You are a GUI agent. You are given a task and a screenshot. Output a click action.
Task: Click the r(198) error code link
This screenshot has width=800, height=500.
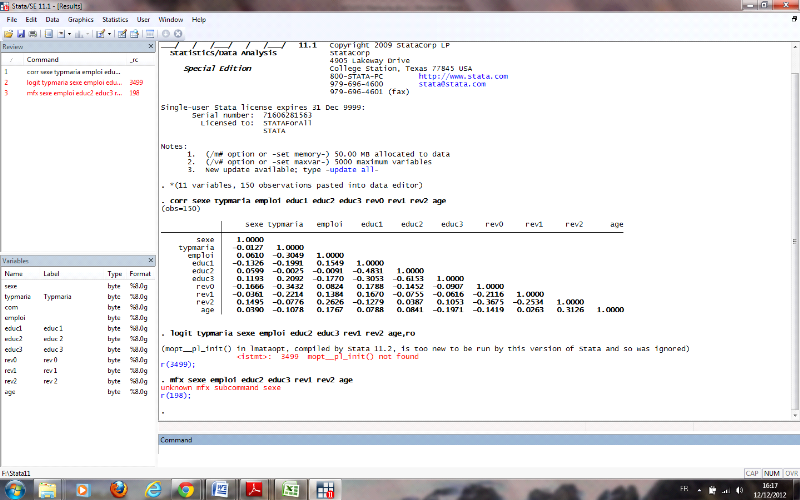coord(175,394)
